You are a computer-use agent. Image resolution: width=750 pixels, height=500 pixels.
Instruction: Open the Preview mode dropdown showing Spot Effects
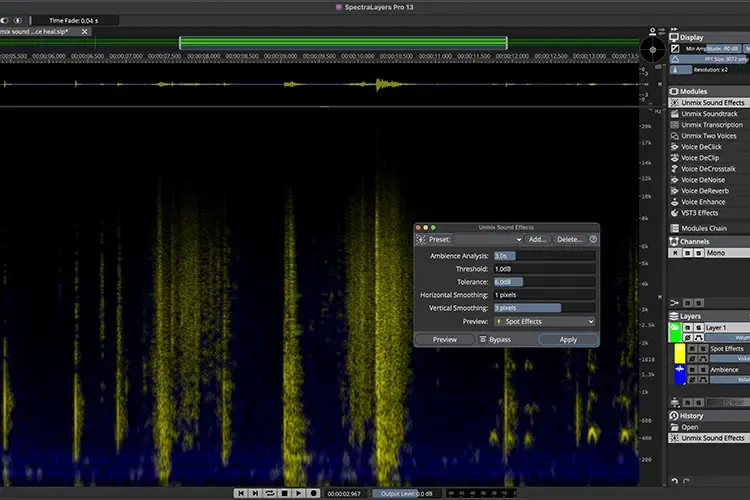(545, 322)
